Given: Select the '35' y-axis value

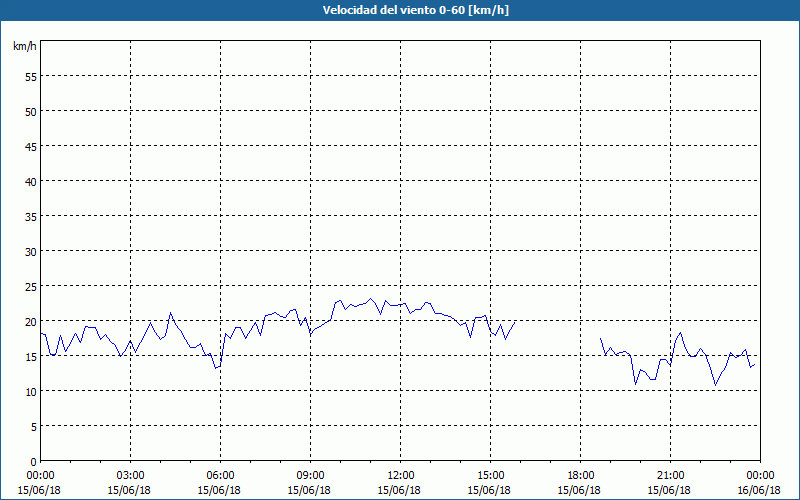Looking at the screenshot, I should [x=31, y=216].
